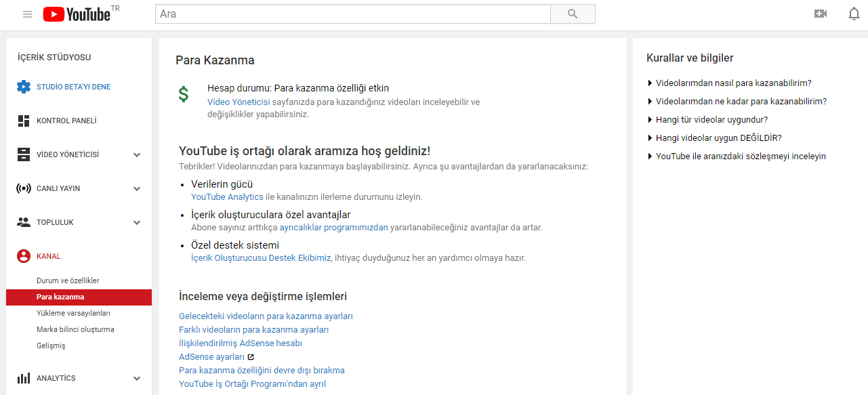Expand the Analytics section
This screenshot has height=395, width=868.
tap(137, 378)
